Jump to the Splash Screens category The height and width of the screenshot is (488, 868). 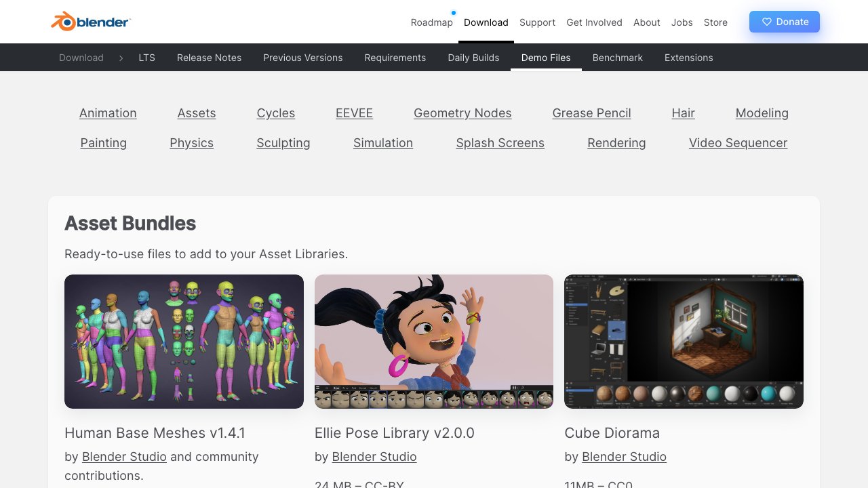coord(500,143)
